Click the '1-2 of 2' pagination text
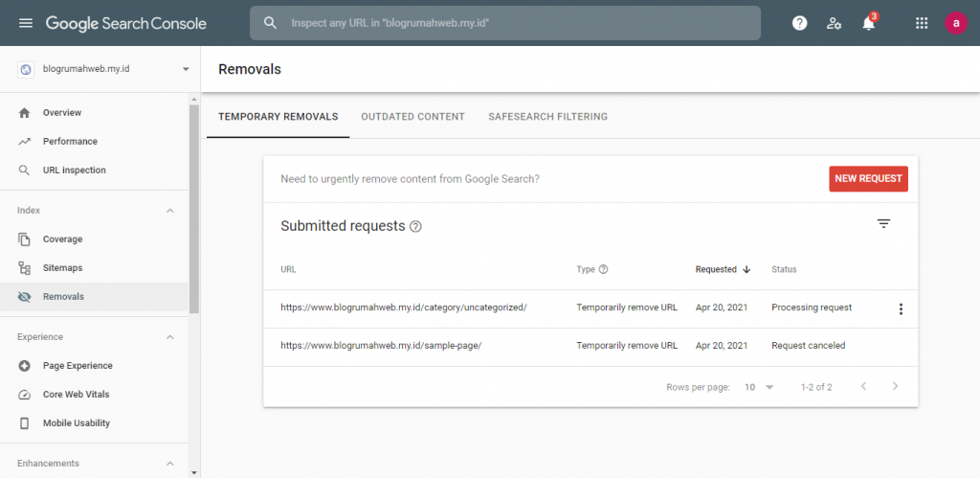Screen dimensions: 980x478 (816, 387)
